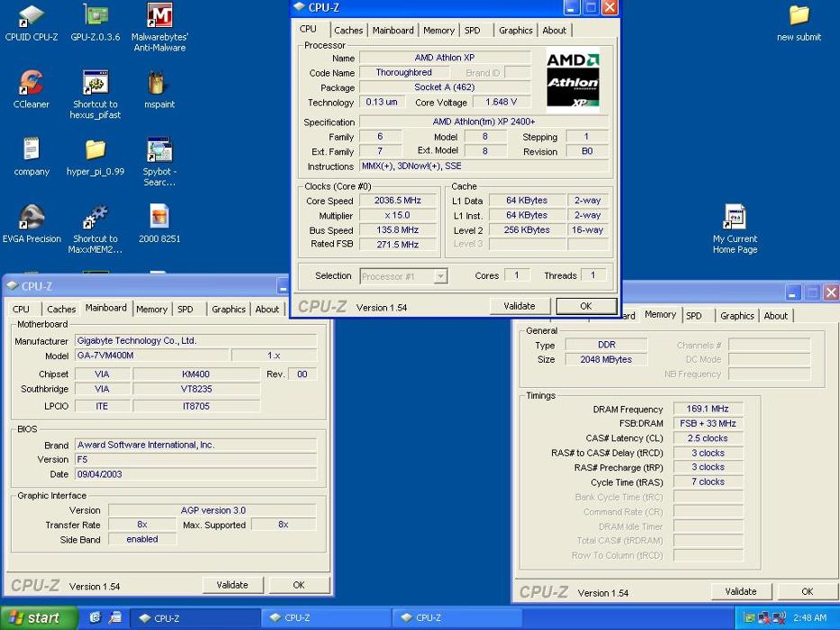Open the Windows start menu
Viewport: 840px width, 630px height.
[39, 618]
